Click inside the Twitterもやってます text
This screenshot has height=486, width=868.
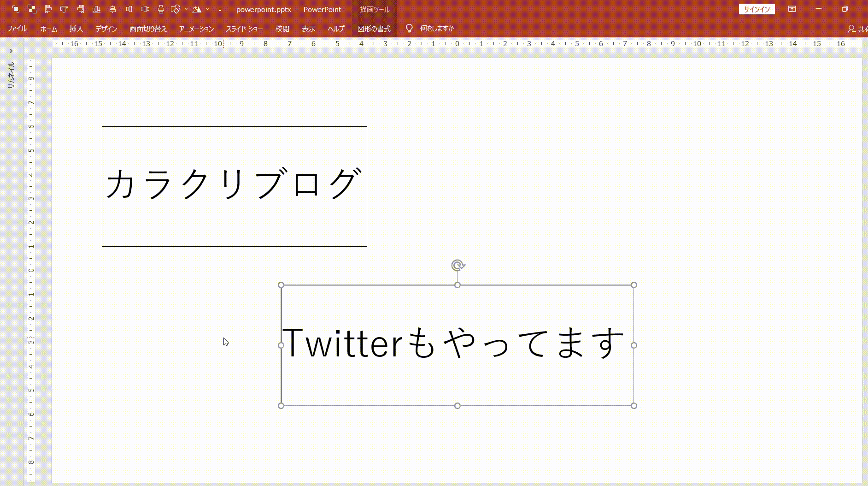453,343
